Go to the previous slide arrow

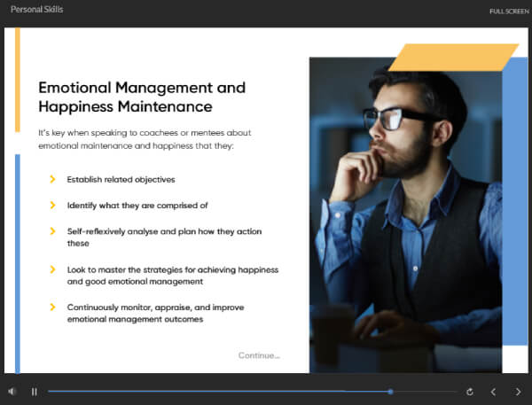[x=494, y=391]
